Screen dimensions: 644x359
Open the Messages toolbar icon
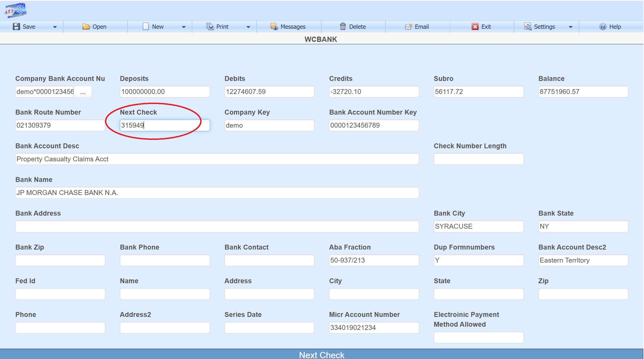[274, 27]
